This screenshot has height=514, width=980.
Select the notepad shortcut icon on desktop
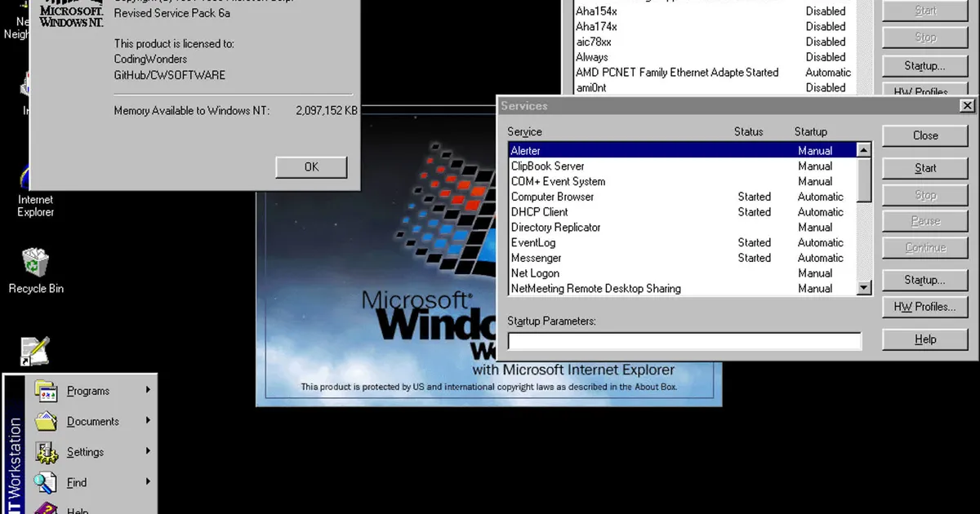[x=35, y=351]
